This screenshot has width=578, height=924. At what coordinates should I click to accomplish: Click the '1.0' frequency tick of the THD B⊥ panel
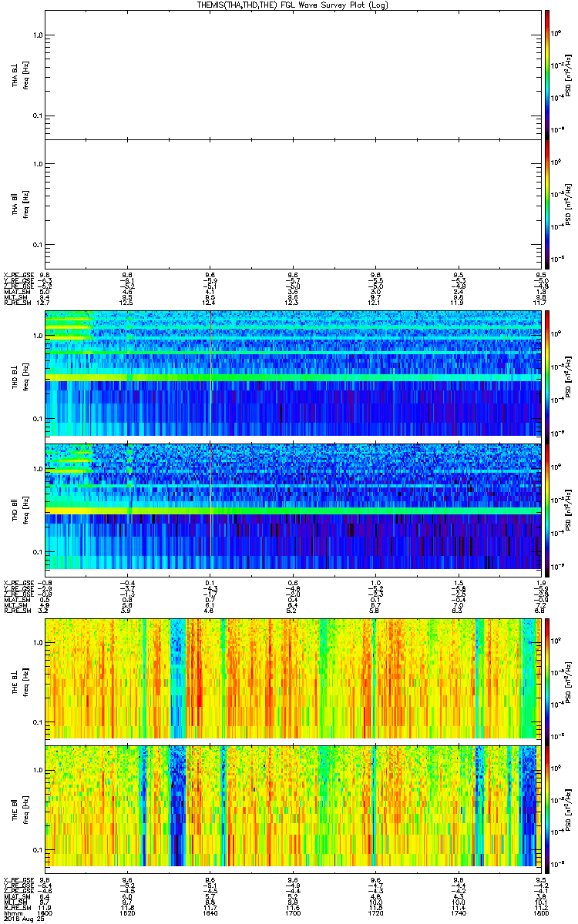[37, 336]
